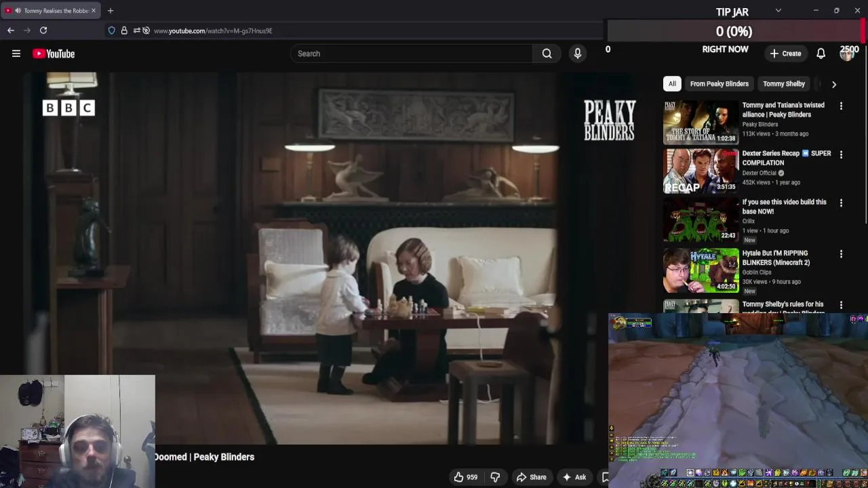868x488 pixels.
Task: Open 'Hytale But I'M RIPPING BLINKERS' title
Action: tap(776, 258)
